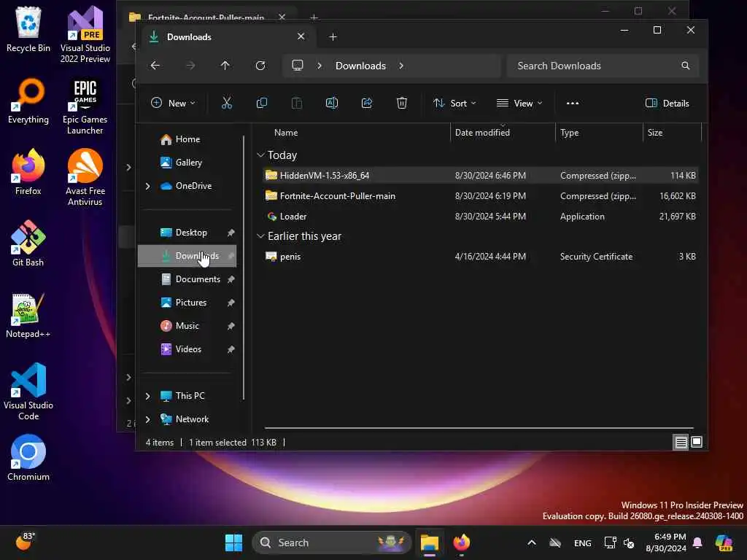Click the Paste clipboard icon
747x560 pixels.
pyautogui.click(x=297, y=103)
